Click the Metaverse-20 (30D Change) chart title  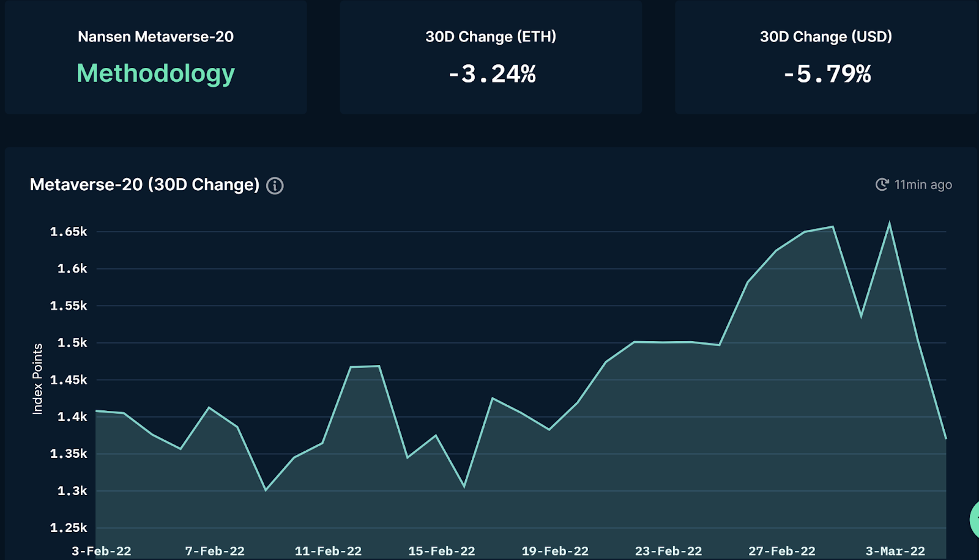(144, 185)
